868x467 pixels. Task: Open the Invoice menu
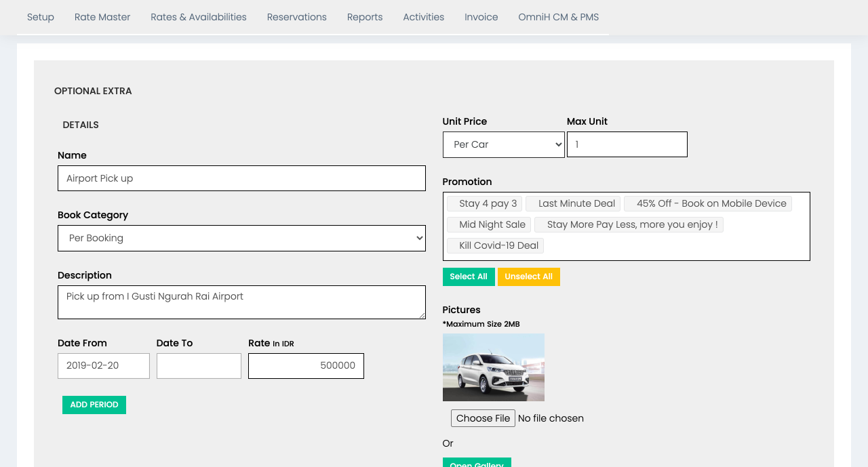(481, 17)
